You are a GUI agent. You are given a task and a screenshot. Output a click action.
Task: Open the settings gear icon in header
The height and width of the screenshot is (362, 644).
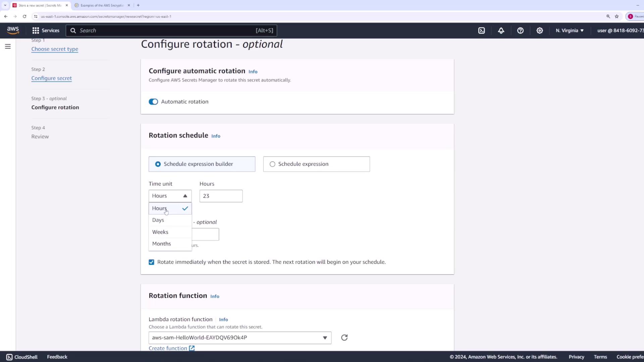click(539, 31)
